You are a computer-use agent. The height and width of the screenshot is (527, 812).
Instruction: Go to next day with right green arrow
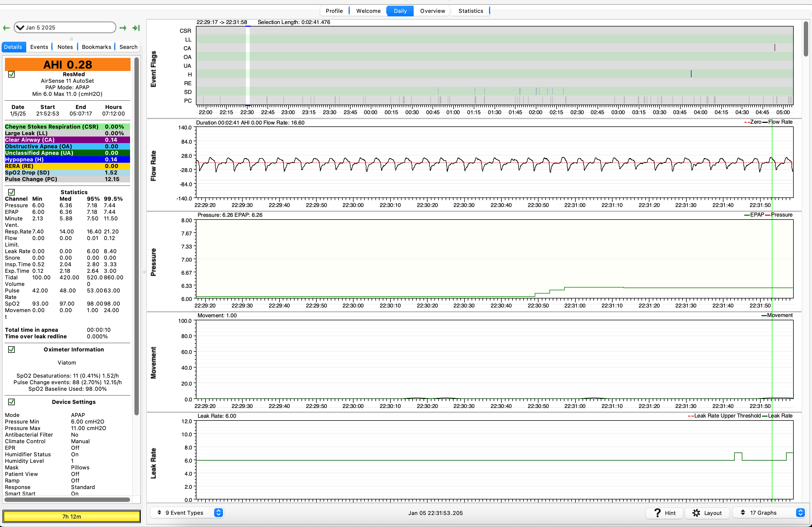pyautogui.click(x=123, y=28)
